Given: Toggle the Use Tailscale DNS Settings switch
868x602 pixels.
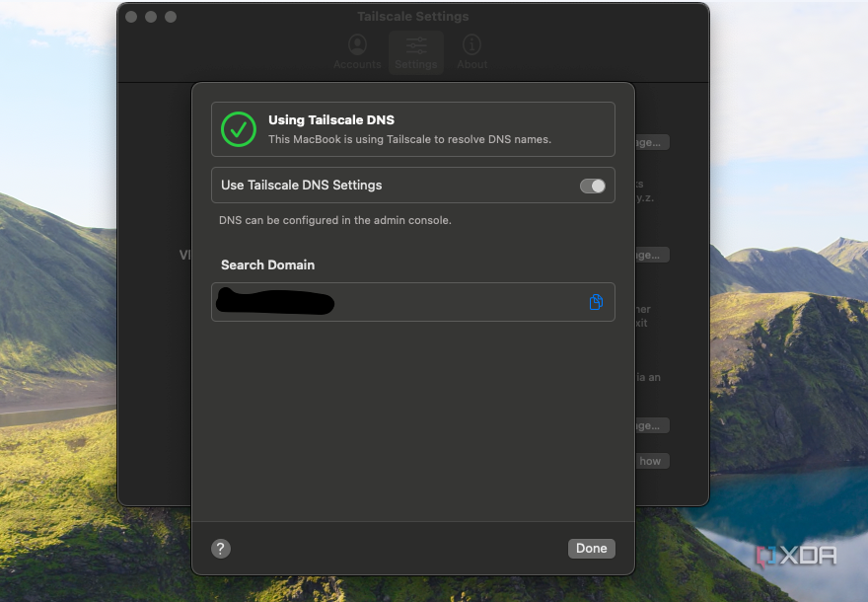Looking at the screenshot, I should [x=593, y=187].
